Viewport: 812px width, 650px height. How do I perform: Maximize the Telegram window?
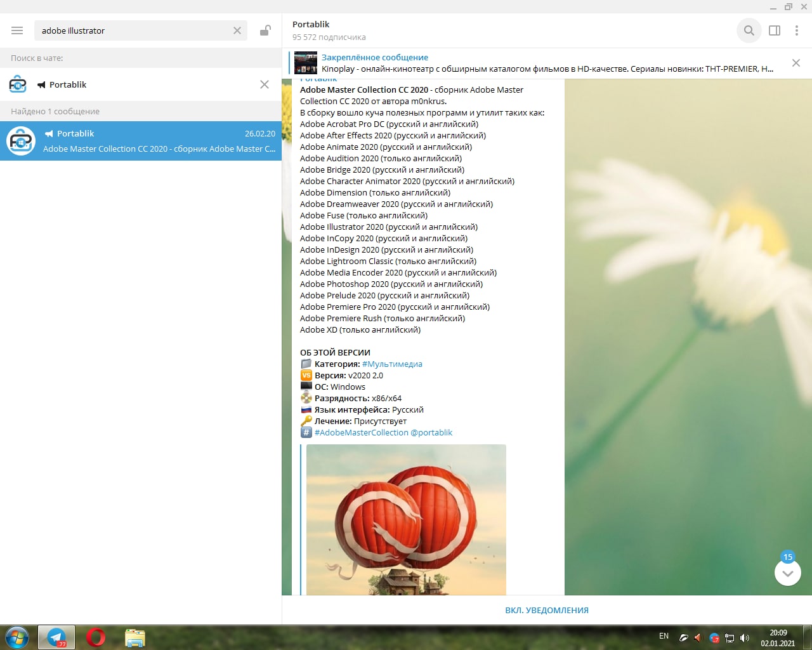coord(789,6)
